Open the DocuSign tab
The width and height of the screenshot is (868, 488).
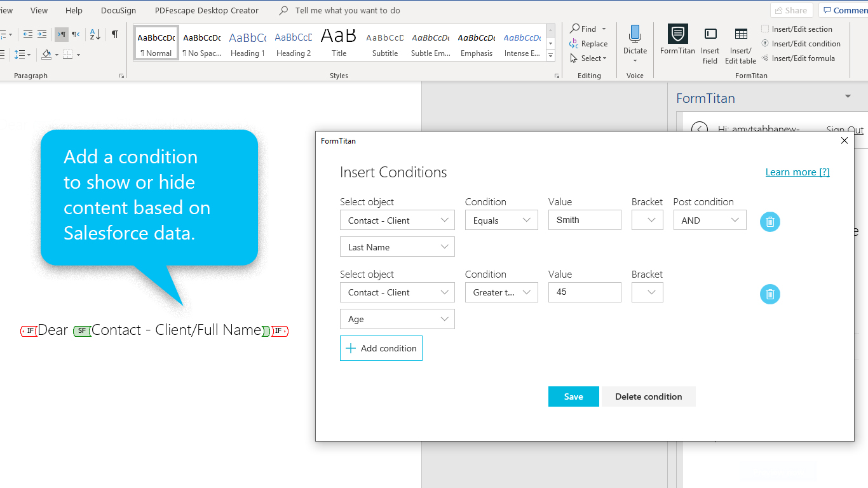(x=118, y=10)
